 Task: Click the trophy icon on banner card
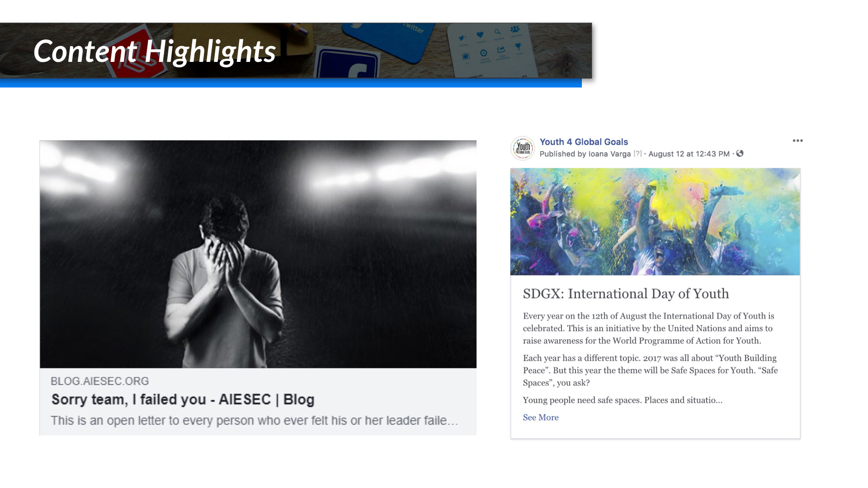click(518, 46)
